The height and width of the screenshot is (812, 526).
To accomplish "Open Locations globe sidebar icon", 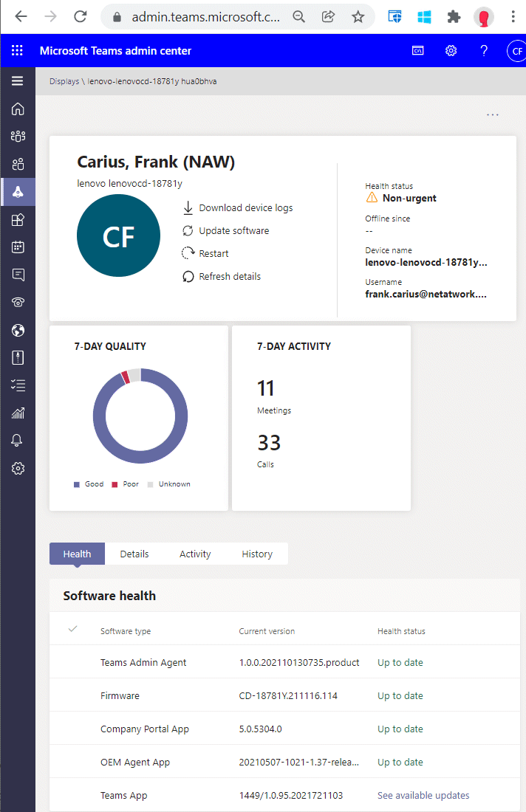I will 18,330.
